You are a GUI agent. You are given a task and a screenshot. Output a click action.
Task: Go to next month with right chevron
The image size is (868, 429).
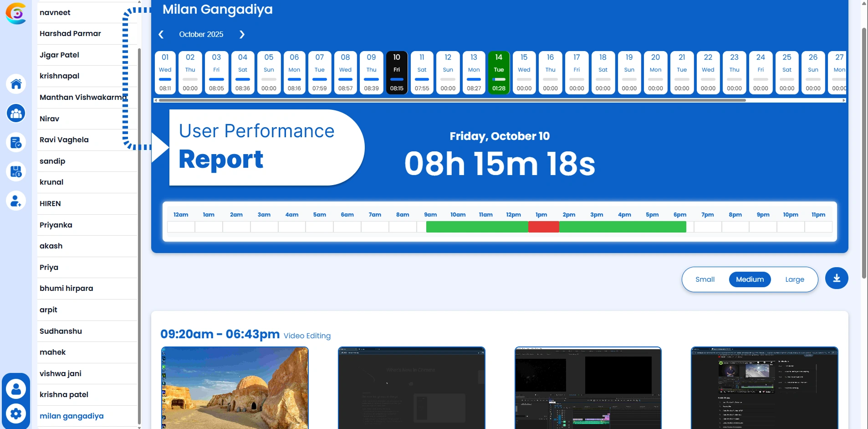pyautogui.click(x=242, y=35)
